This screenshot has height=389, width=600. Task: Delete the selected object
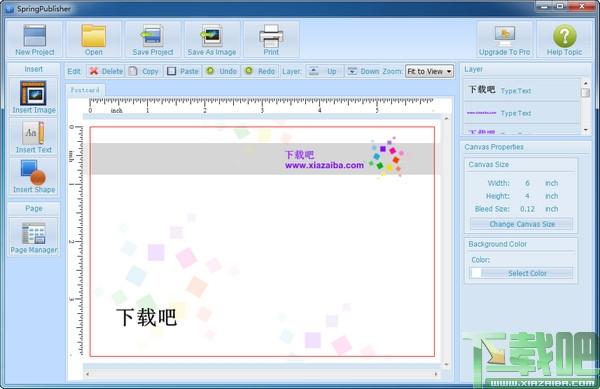[x=106, y=71]
